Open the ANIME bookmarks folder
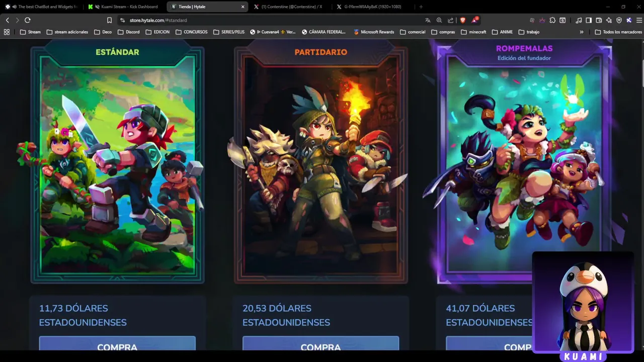644x362 pixels. (x=503, y=32)
